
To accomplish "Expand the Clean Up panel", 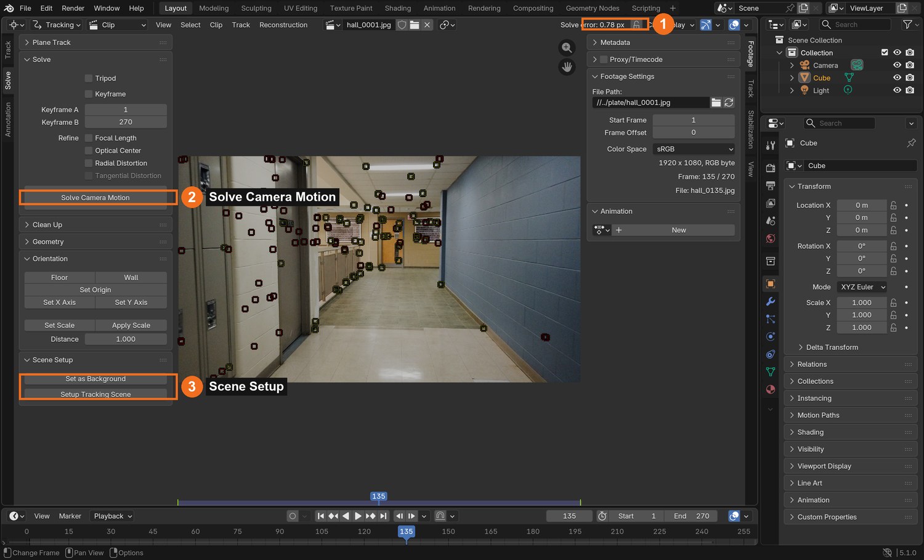I will point(95,225).
